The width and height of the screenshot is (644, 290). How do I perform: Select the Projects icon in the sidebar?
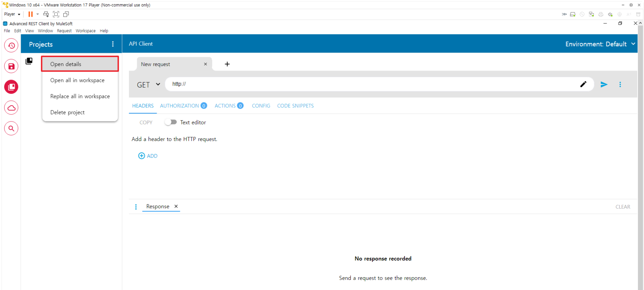[11, 87]
